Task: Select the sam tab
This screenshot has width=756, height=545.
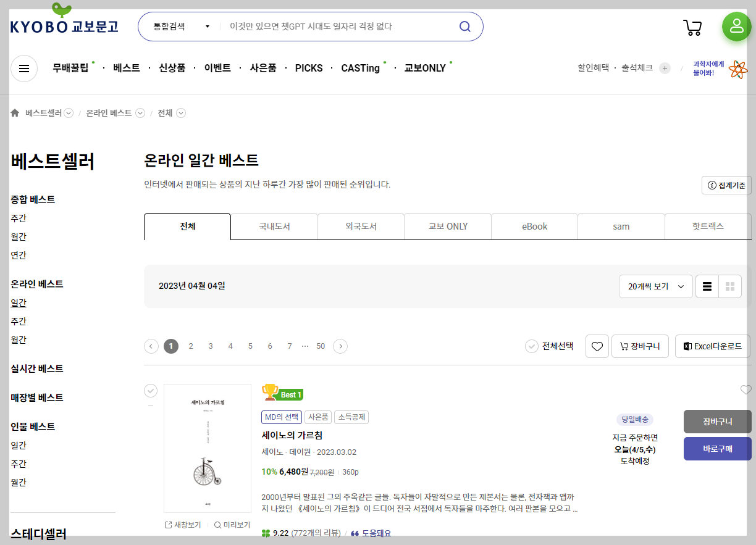Action: [621, 227]
